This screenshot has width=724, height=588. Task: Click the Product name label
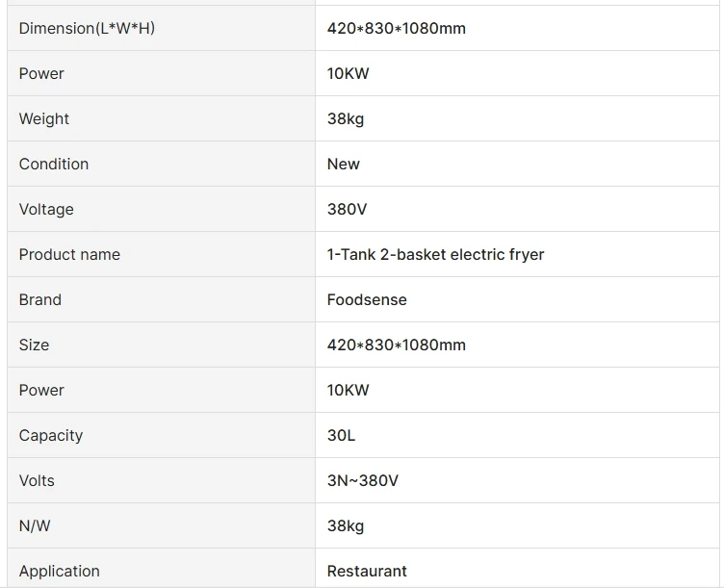(69, 255)
